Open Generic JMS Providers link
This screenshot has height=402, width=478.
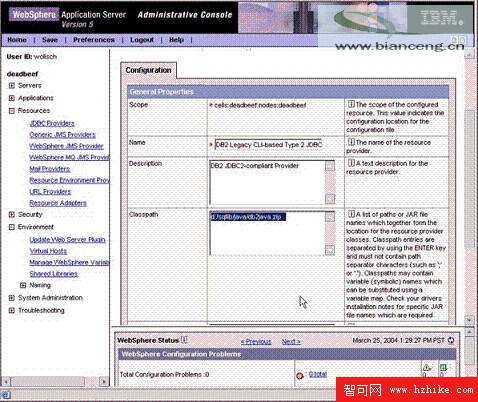pyautogui.click(x=62, y=135)
